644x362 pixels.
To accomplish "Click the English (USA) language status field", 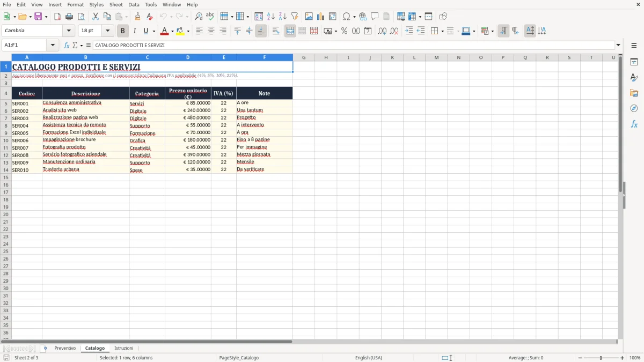I will pos(369,358).
